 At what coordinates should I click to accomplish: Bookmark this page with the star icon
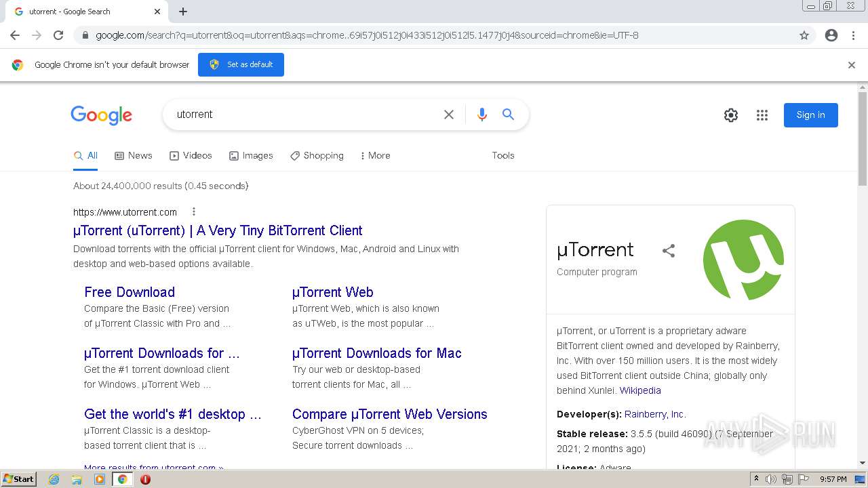click(804, 35)
